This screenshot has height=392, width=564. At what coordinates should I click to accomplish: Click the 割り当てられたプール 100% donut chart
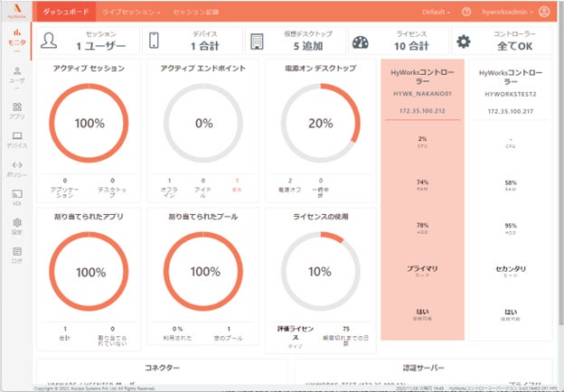[x=203, y=271]
